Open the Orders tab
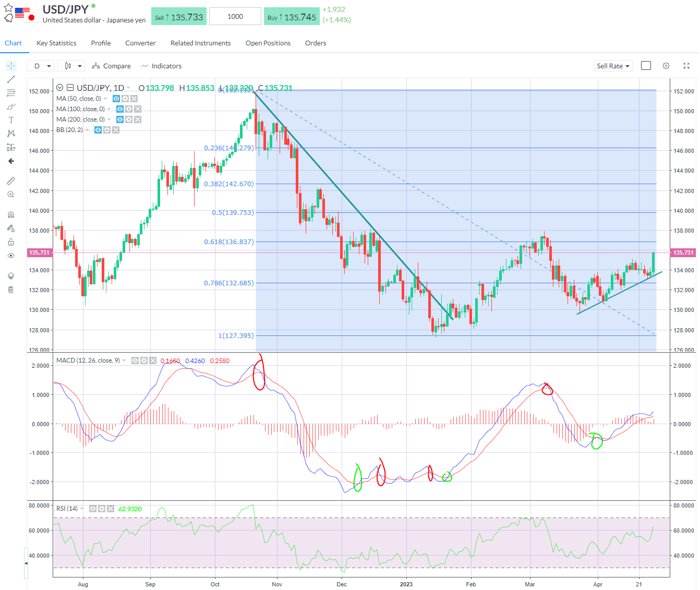 (316, 43)
